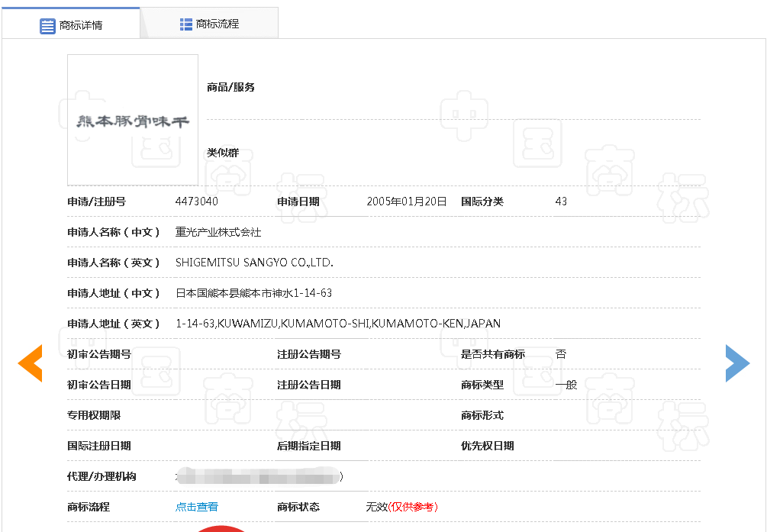Click the 申请/注册号 label
This screenshot has width=767, height=532.
[96, 202]
